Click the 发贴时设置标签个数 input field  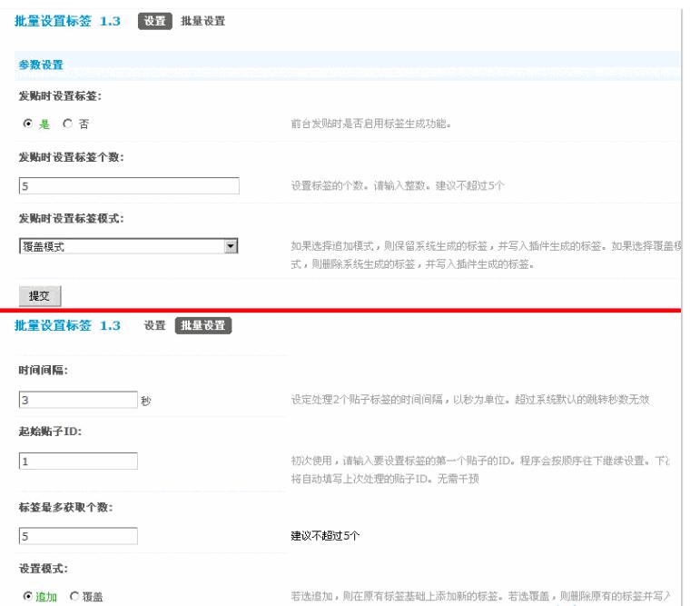[x=128, y=186]
